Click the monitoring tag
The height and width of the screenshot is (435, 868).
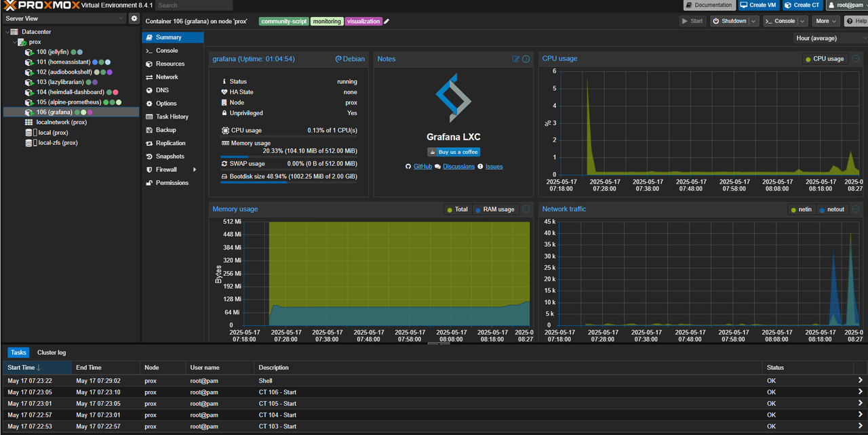point(327,21)
